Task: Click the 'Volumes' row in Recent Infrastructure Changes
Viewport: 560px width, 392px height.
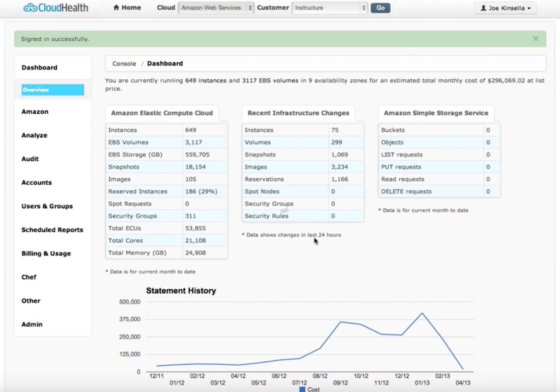Action: point(303,142)
